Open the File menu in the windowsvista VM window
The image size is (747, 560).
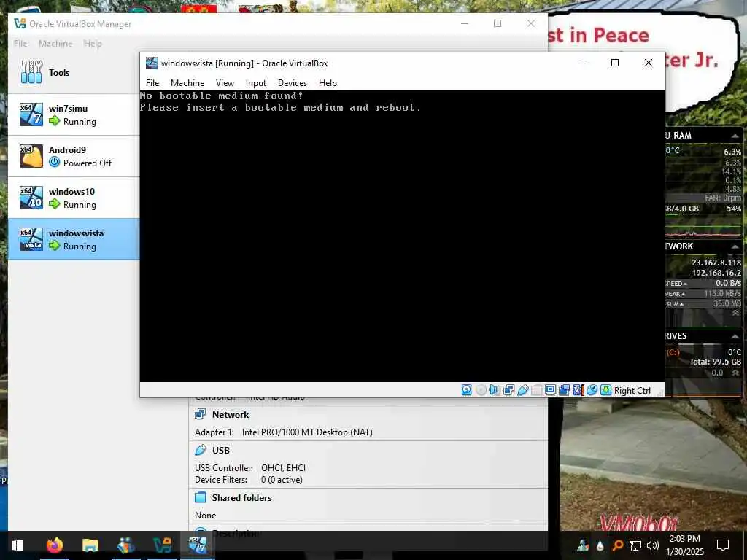(152, 83)
